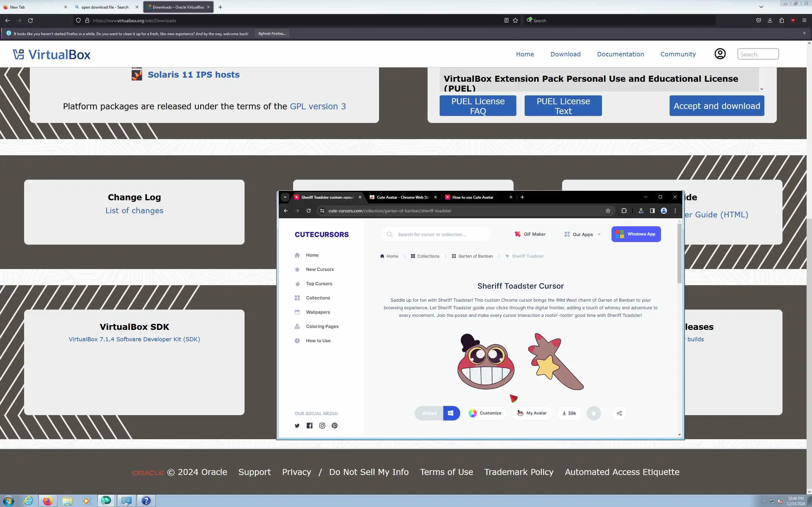Image resolution: width=812 pixels, height=507 pixels.
Task: Click the Windows download button beside Added
Action: [451, 413]
